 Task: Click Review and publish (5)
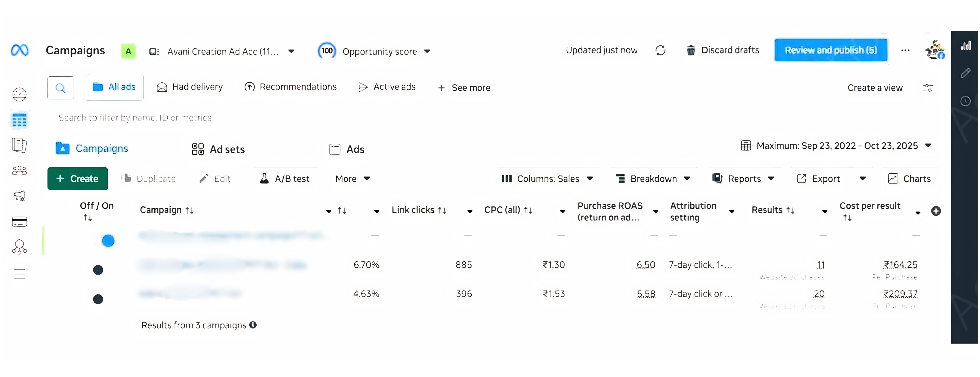pos(831,50)
